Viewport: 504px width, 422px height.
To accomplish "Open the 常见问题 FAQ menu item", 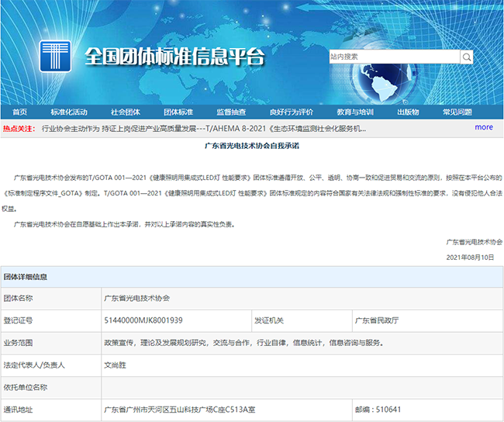I will tap(457, 112).
